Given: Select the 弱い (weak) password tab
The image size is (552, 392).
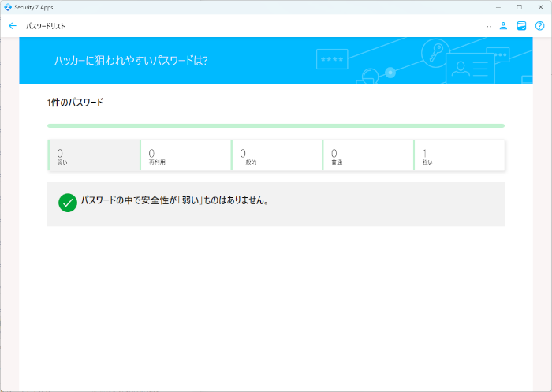Looking at the screenshot, I should point(94,155).
